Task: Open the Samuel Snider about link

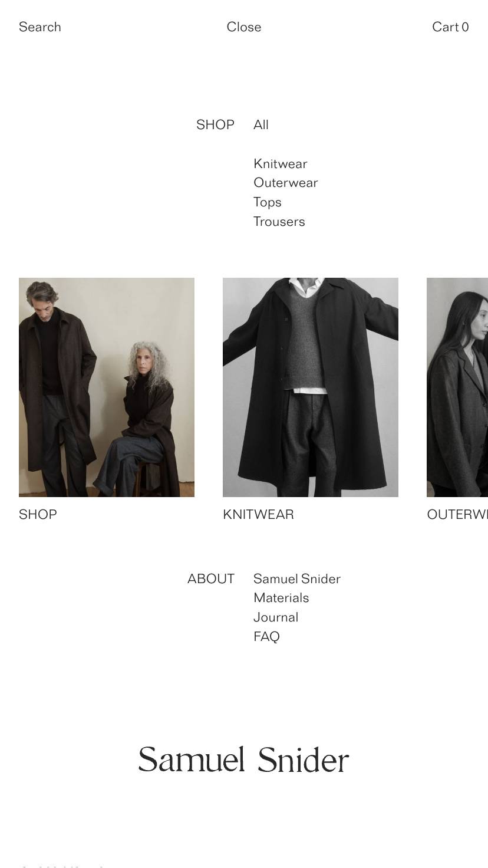Action: click(x=297, y=579)
